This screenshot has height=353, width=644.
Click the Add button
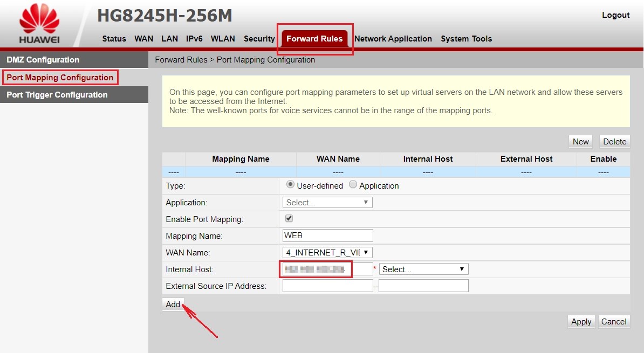pos(173,304)
